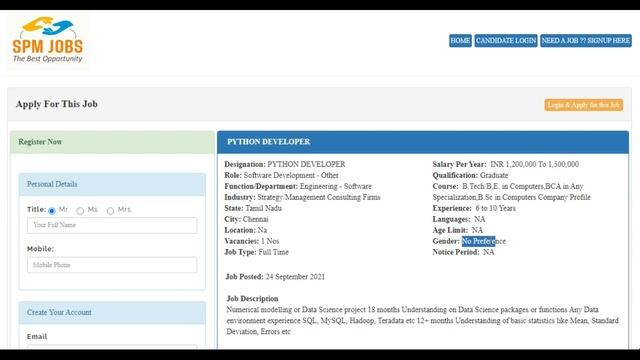Click the Apply For This Job heading

click(57, 104)
